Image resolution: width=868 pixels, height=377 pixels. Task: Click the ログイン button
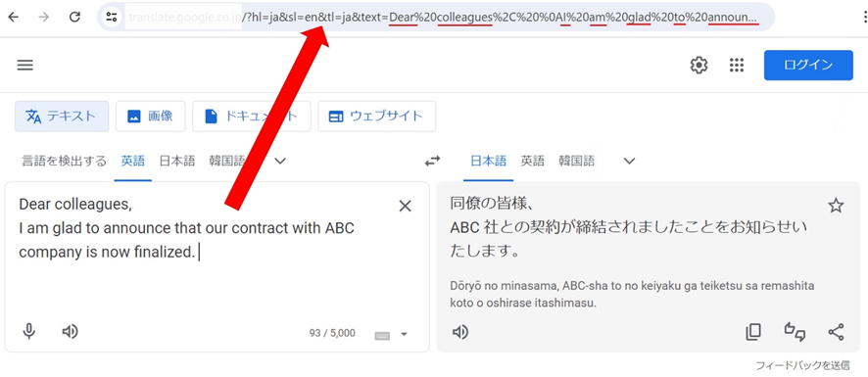click(x=808, y=66)
